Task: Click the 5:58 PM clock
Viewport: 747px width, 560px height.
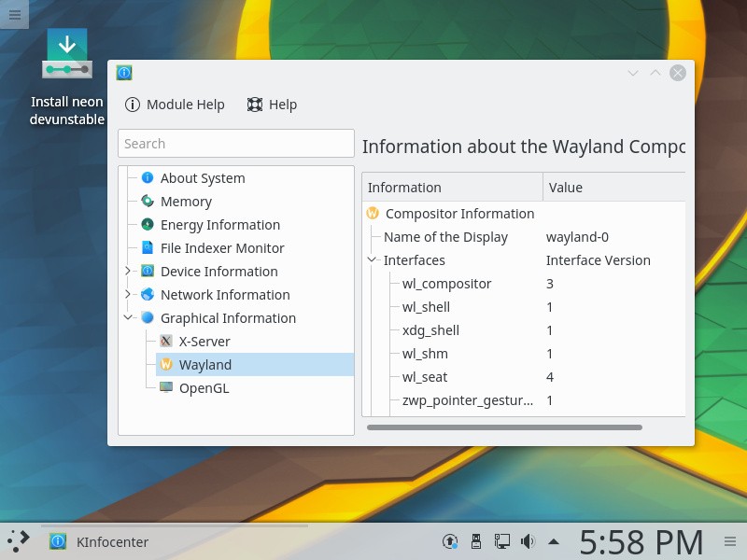Action: pos(641,542)
